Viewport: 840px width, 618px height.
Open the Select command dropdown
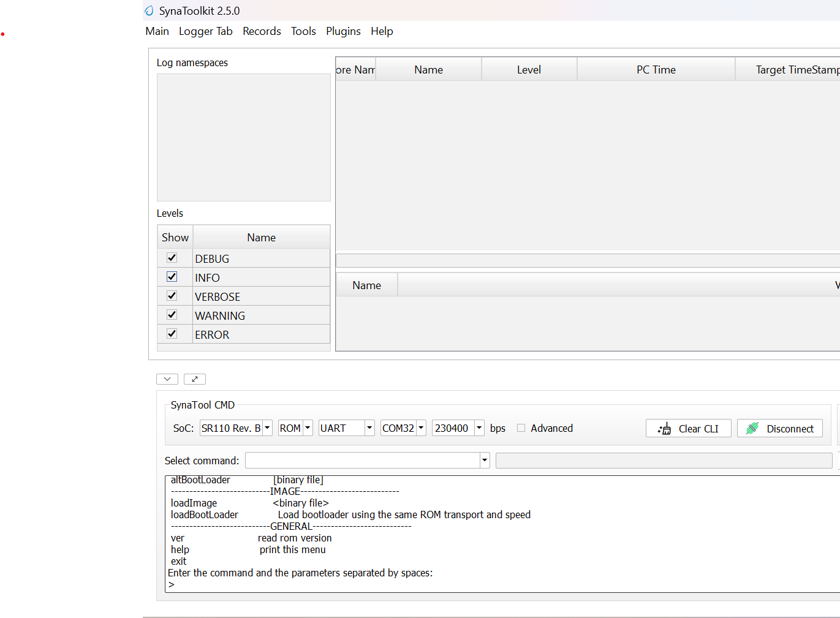(368, 460)
